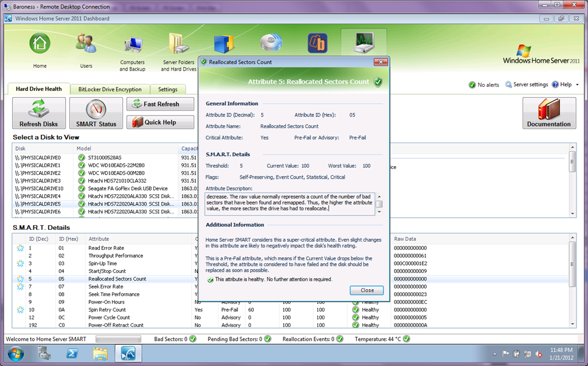This screenshot has width=588, height=366.
Task: Click the SMART Status button
Action: (x=96, y=113)
